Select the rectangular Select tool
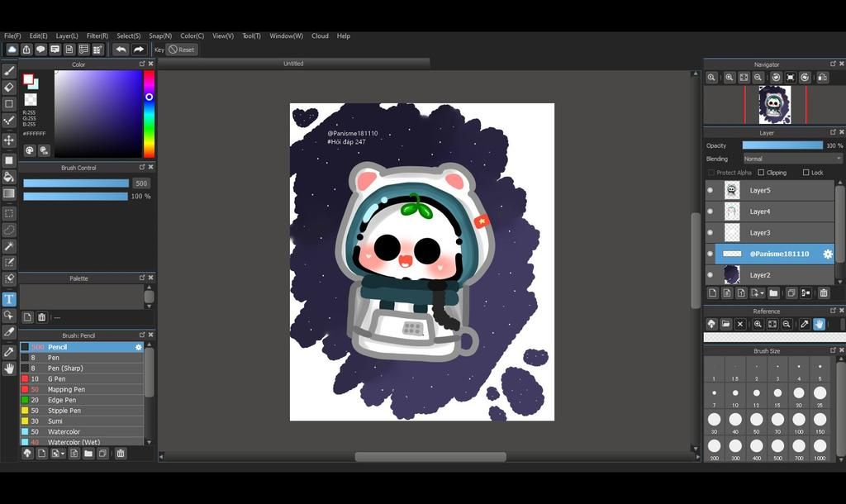846x504 pixels. point(9,213)
